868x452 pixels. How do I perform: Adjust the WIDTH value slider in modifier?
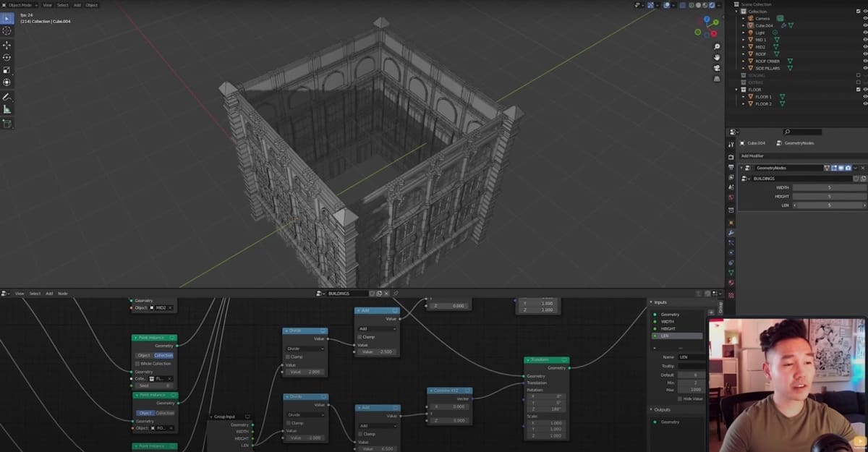[x=829, y=187]
